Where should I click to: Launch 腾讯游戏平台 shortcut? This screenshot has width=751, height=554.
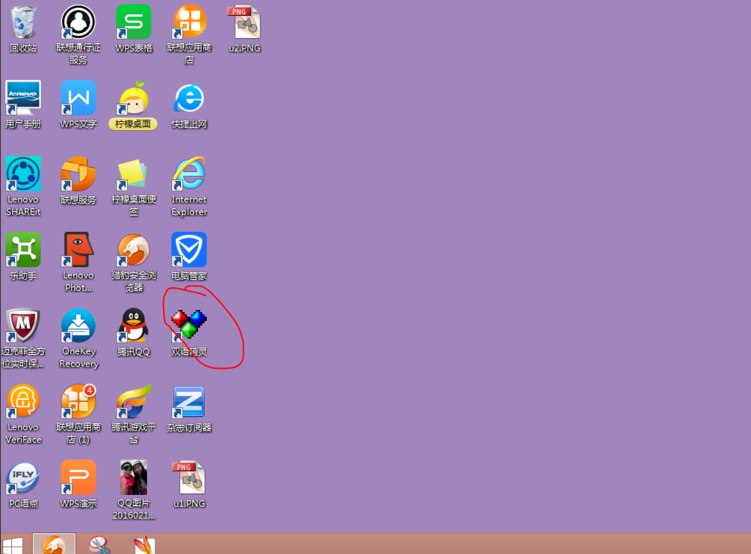pyautogui.click(x=134, y=401)
